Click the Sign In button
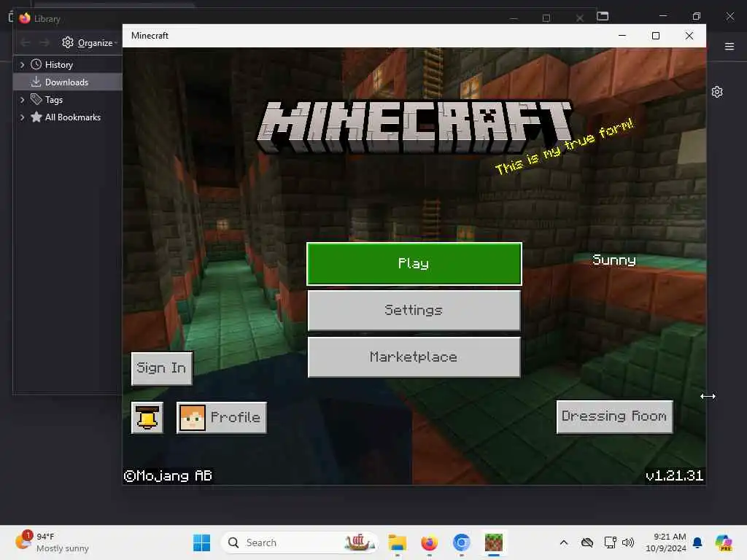Screen dimensions: 747x560 (161, 368)
